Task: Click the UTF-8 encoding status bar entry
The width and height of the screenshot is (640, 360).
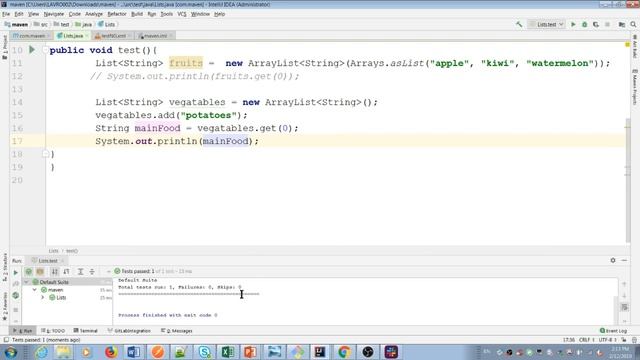Action: (607, 340)
